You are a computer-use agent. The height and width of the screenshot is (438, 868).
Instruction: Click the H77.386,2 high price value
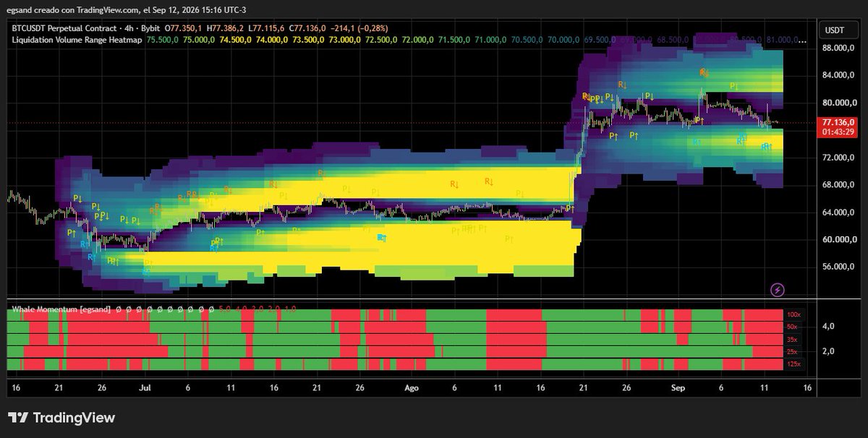click(226, 27)
